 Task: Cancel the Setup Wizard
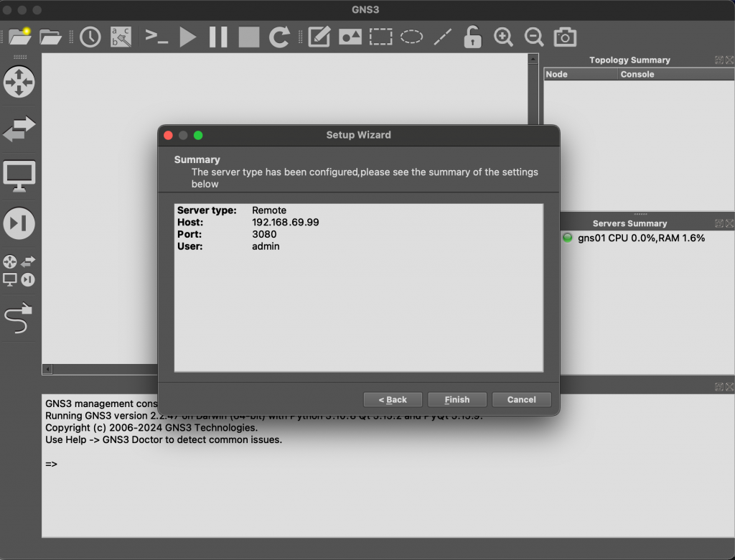521,400
